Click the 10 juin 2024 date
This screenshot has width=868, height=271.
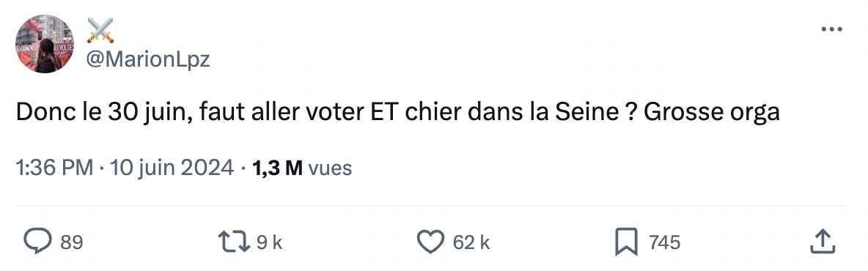point(172,168)
